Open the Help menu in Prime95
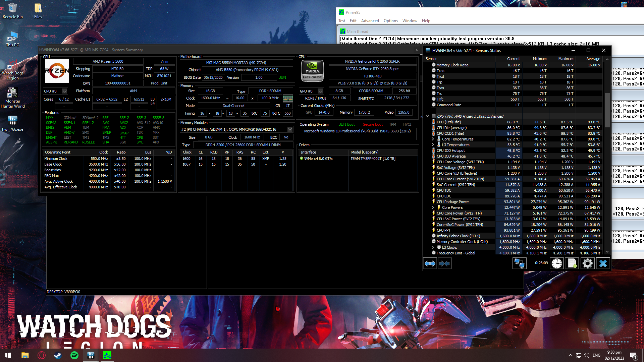Image resolution: width=644 pixels, height=362 pixels. [x=426, y=21]
